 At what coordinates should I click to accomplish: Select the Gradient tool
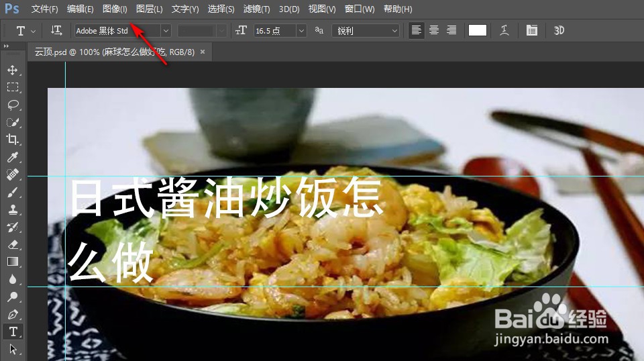(12, 262)
